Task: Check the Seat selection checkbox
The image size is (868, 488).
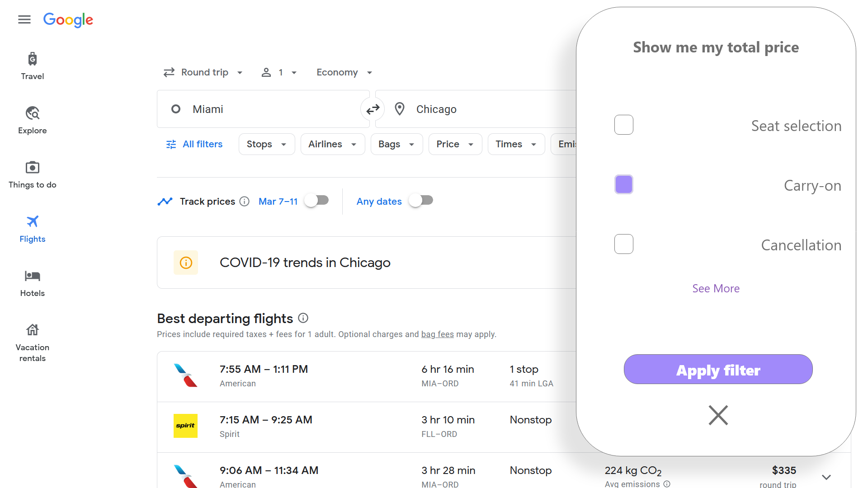Action: [x=623, y=125]
